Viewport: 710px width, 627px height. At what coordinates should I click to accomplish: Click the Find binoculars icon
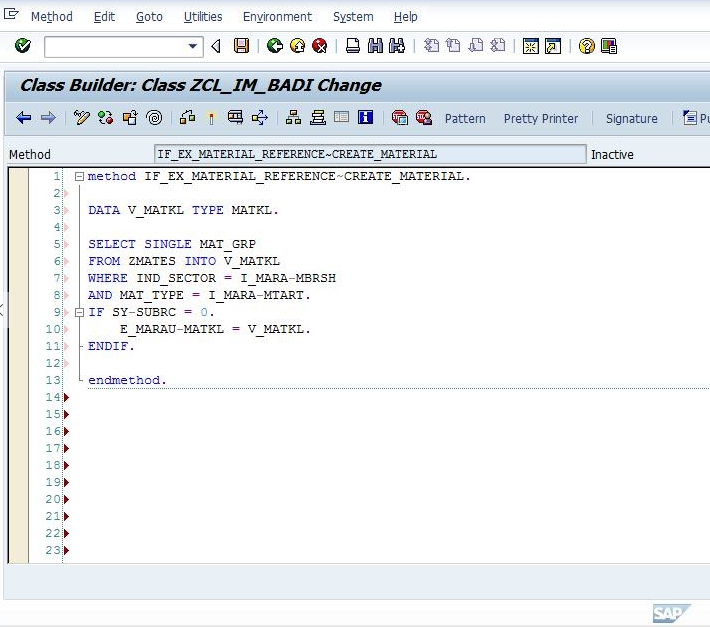(x=375, y=46)
